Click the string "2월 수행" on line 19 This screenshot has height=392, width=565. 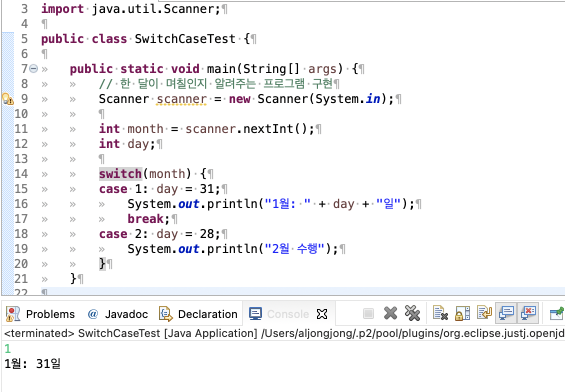pos(295,248)
